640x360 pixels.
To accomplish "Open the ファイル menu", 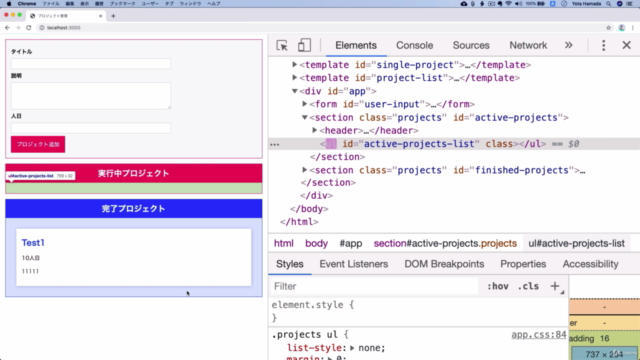I will pos(51,4).
